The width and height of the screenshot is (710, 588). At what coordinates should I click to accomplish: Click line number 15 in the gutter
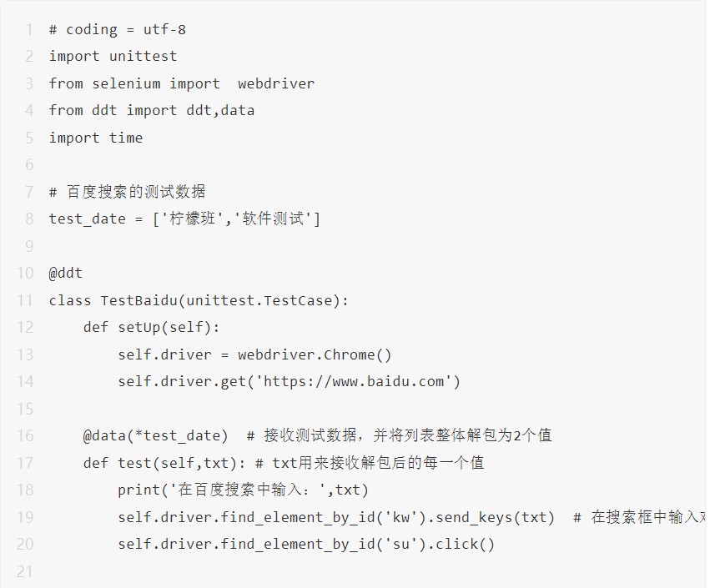coord(25,409)
